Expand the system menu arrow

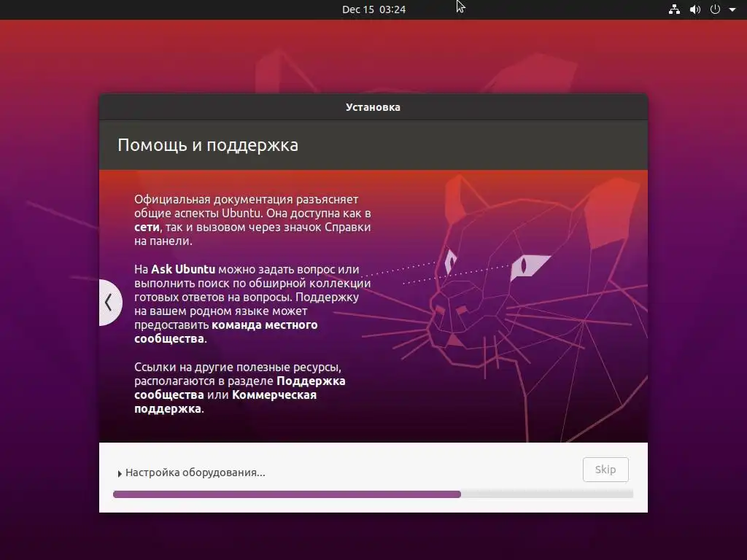(732, 9)
